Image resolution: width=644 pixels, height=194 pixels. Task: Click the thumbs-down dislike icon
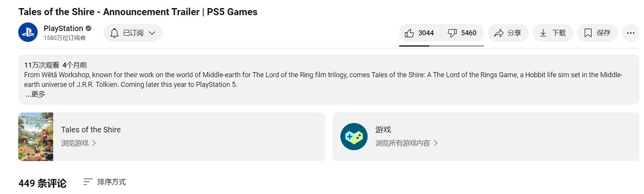[x=452, y=33]
